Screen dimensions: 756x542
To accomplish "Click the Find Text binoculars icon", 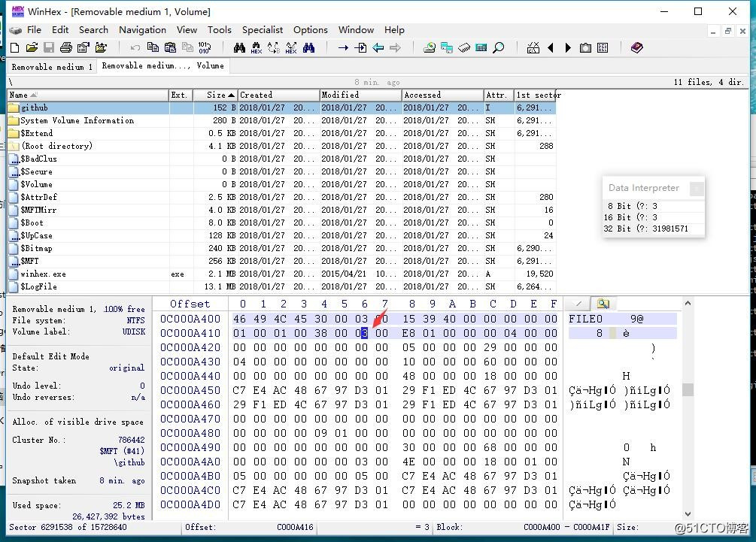I will [239, 47].
